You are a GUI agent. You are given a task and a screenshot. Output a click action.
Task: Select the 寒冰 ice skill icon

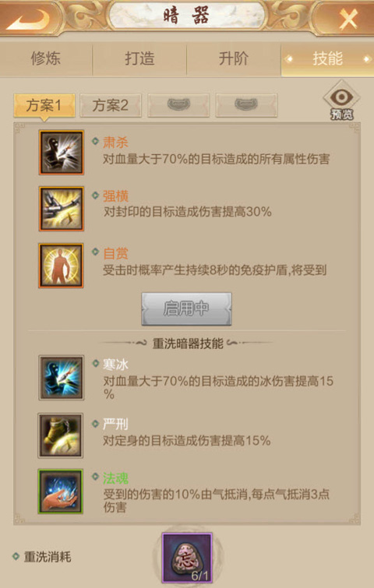pyautogui.click(x=61, y=378)
